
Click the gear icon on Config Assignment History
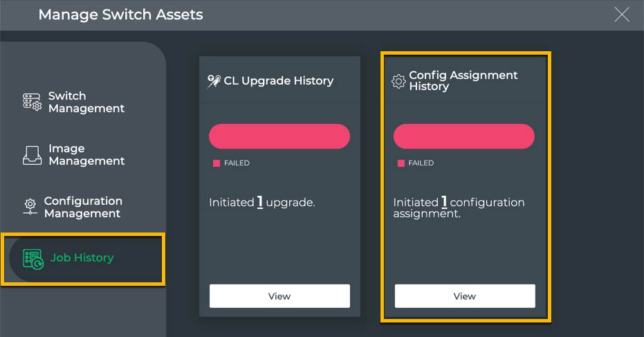(x=398, y=82)
